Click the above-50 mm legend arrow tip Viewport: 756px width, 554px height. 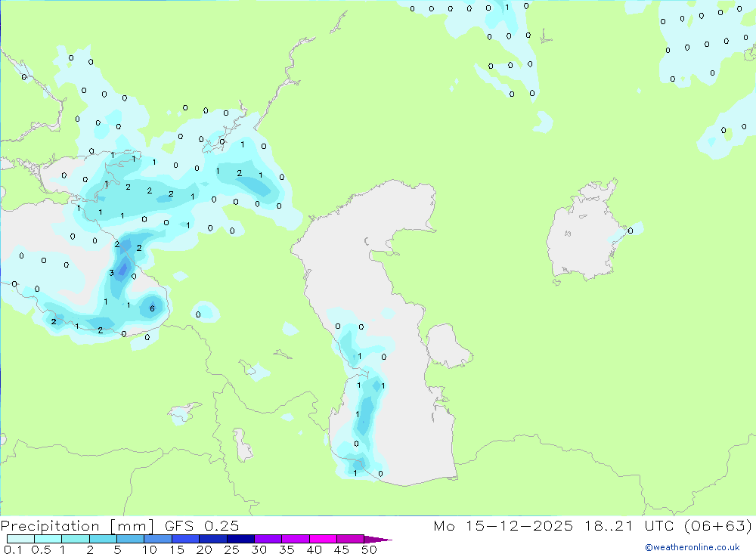pyautogui.click(x=378, y=540)
